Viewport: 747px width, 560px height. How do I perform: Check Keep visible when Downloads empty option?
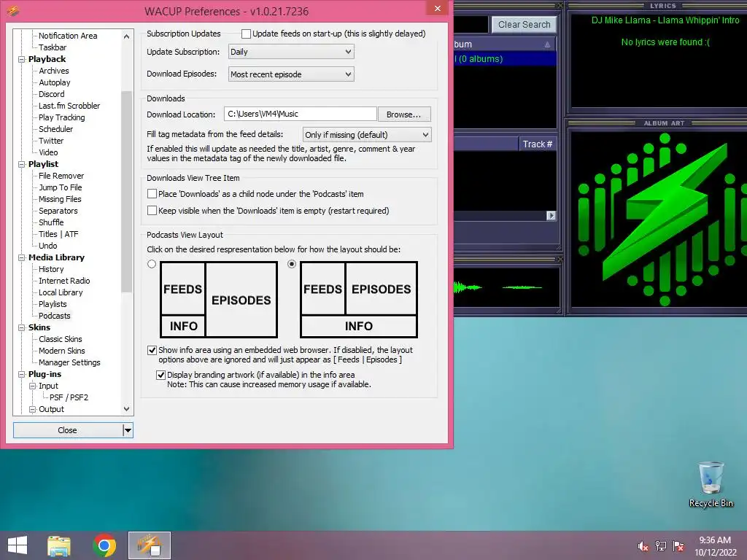[x=152, y=211]
